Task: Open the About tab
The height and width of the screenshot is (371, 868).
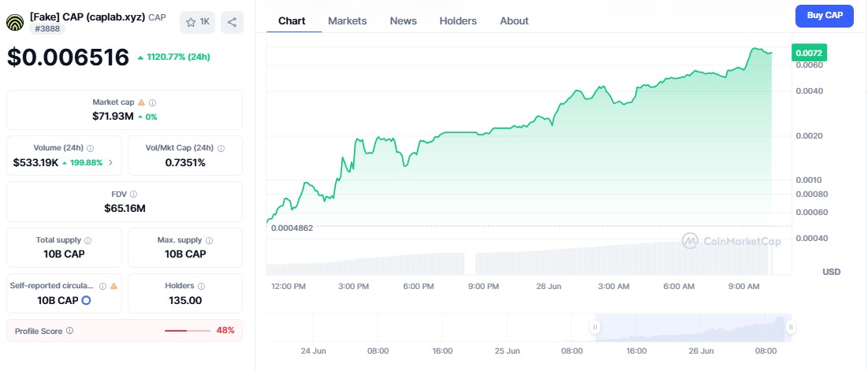Action: 514,21
